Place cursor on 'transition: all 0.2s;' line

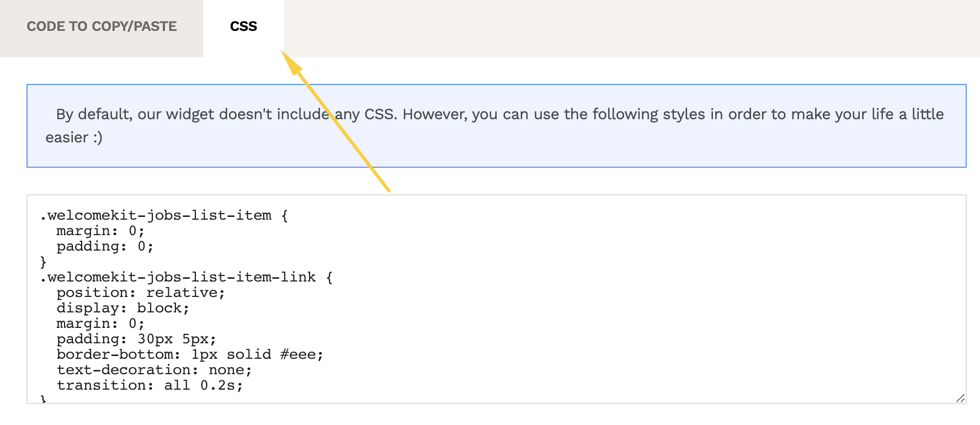pyautogui.click(x=150, y=385)
